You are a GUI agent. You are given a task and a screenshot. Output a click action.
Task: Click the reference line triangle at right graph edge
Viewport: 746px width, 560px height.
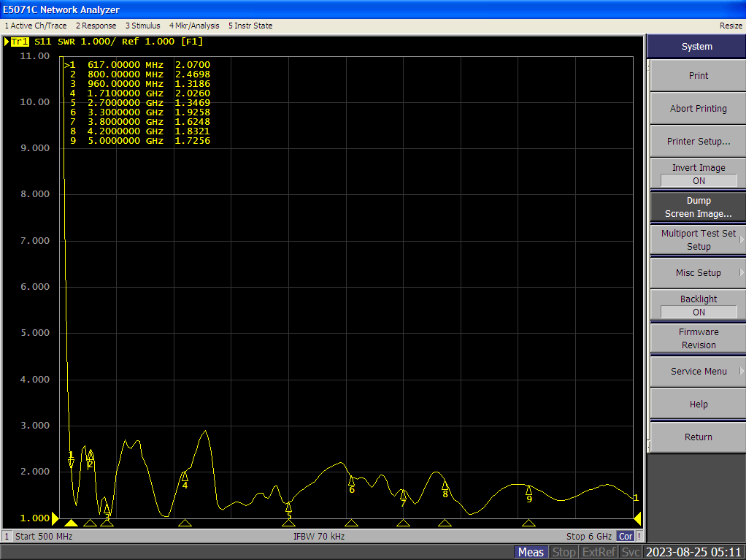tap(637, 518)
